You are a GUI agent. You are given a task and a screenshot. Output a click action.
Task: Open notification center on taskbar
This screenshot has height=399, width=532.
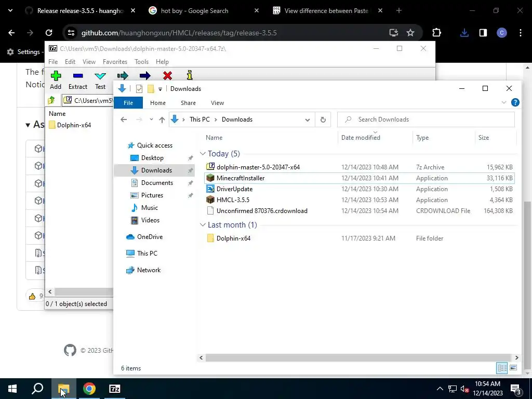[516, 389]
